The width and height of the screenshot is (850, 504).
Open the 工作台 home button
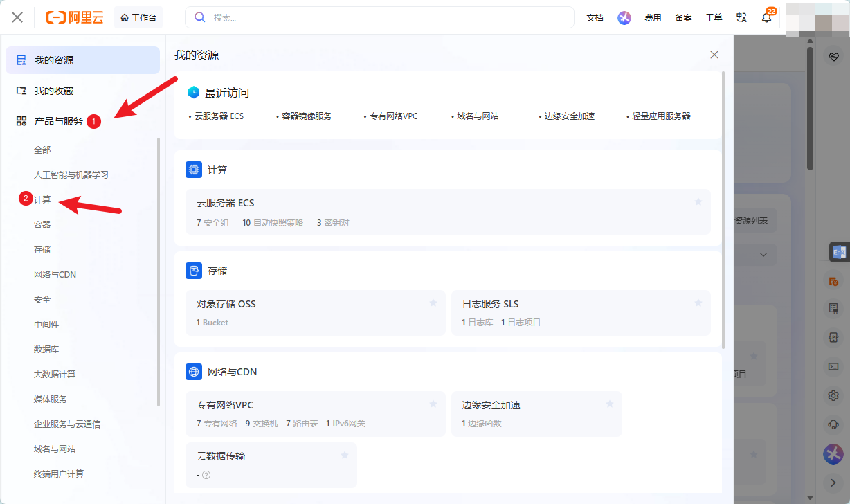pyautogui.click(x=138, y=17)
